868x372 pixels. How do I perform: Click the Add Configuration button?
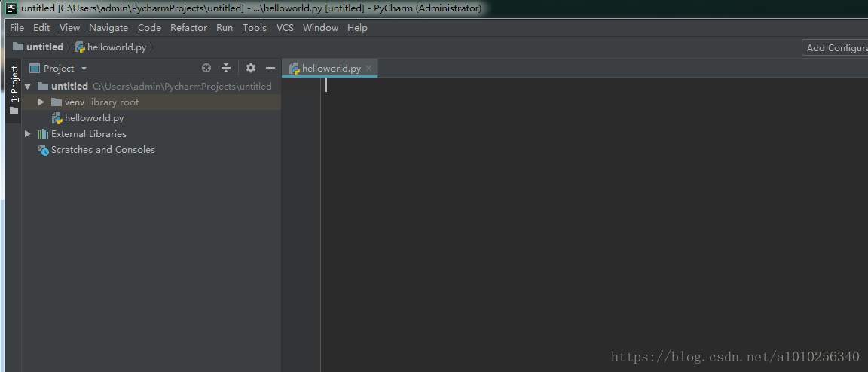pyautogui.click(x=836, y=47)
